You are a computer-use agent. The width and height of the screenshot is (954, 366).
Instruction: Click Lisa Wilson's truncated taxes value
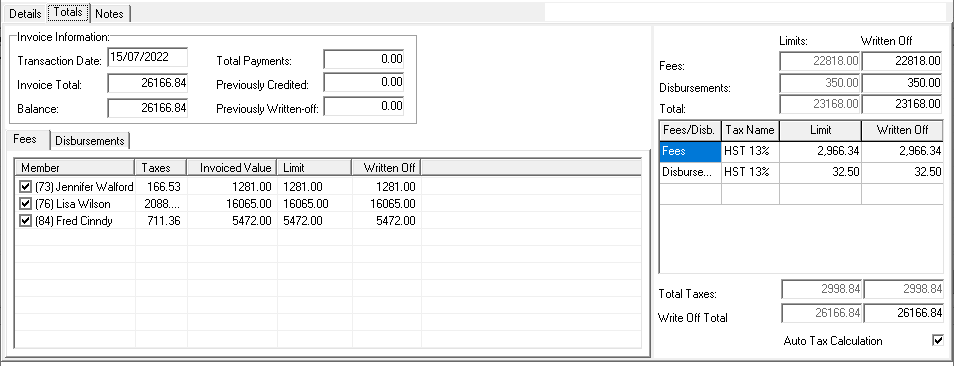tap(162, 204)
